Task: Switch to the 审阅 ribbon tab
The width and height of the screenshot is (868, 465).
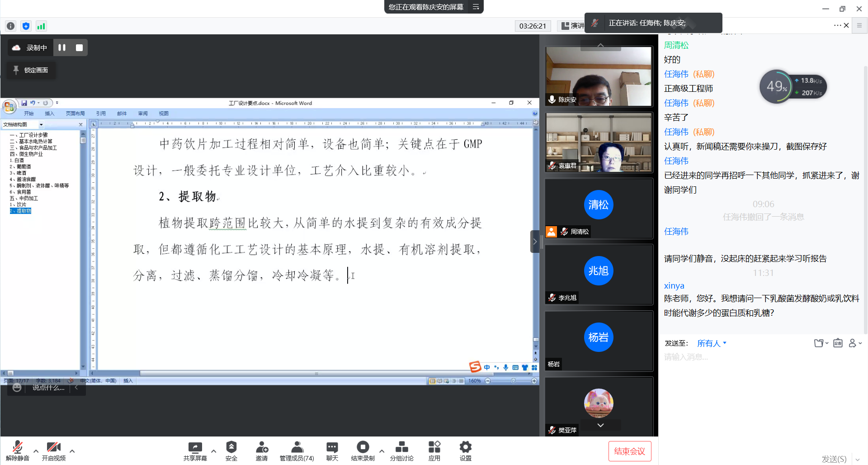Action: (x=143, y=114)
